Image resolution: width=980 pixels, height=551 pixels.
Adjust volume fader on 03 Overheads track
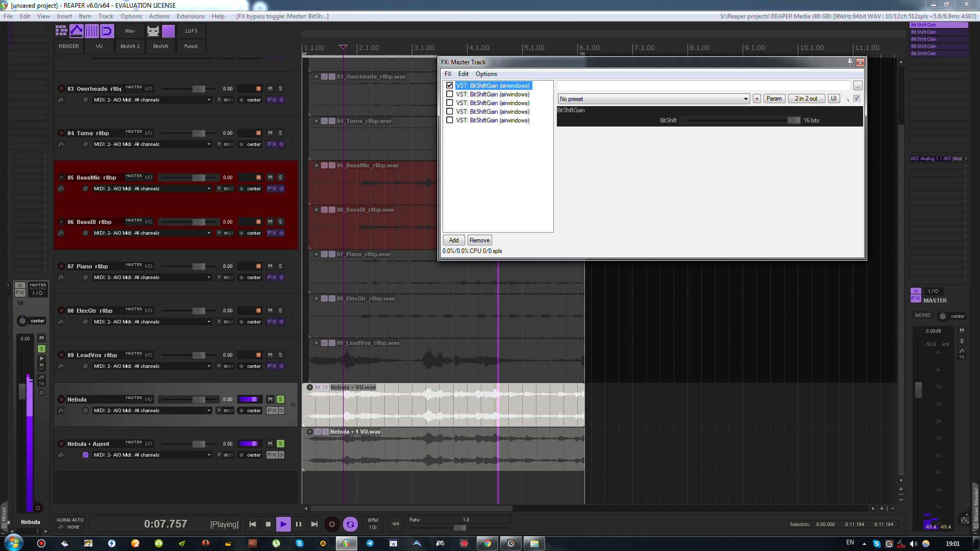click(199, 89)
